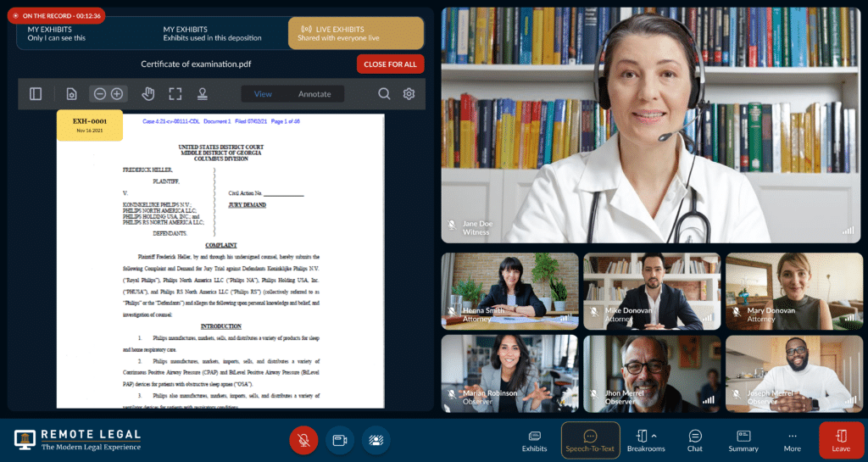868x462 pixels.
Task: Click the zoom in plus icon
Action: (x=117, y=94)
